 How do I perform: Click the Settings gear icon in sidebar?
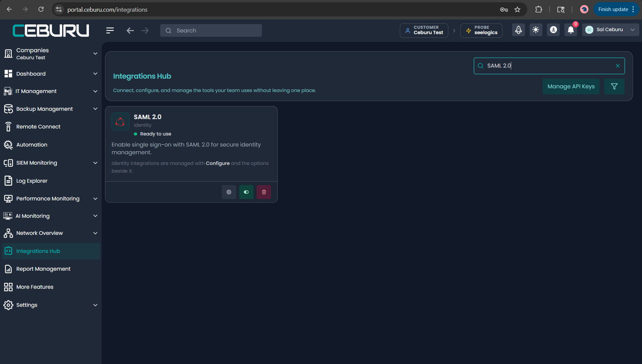[8, 305]
